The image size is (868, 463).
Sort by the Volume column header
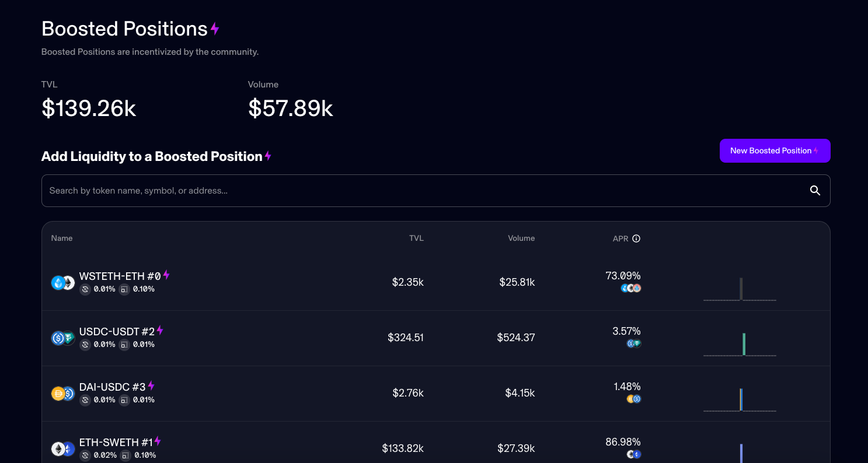521,238
